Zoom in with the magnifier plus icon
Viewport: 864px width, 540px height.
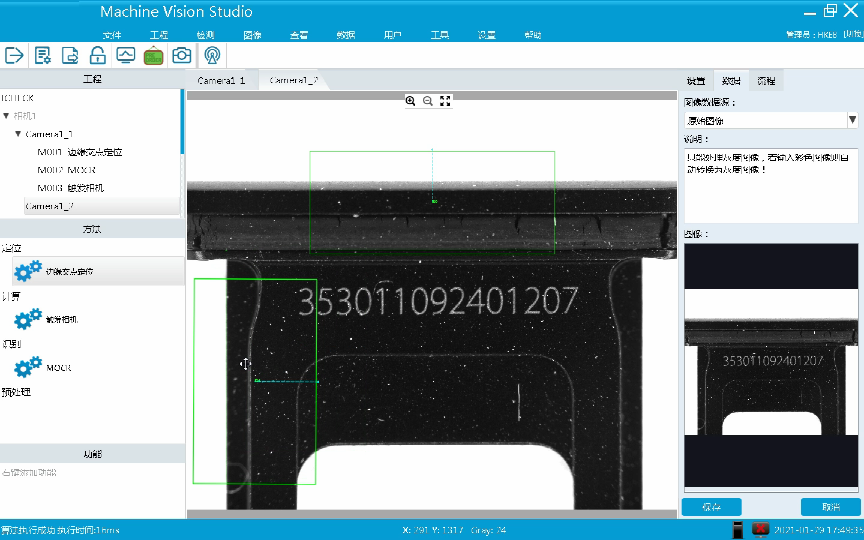tap(411, 101)
